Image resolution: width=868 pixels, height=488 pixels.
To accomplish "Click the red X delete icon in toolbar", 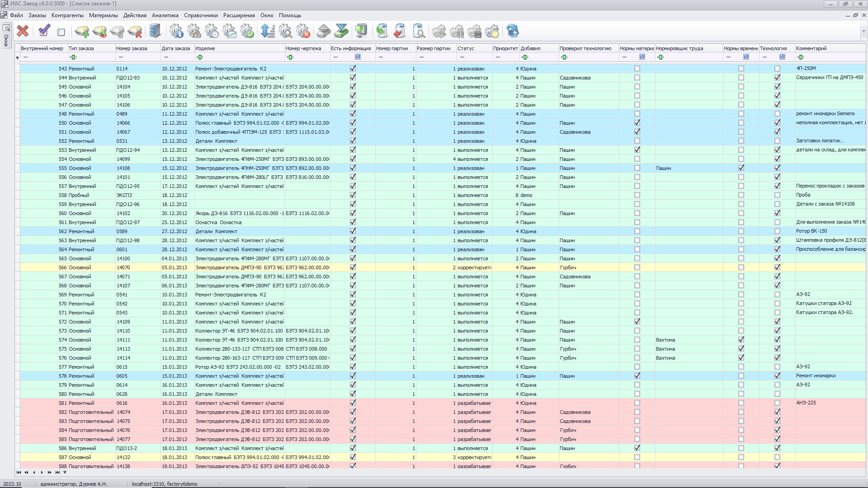I will click(x=23, y=31).
